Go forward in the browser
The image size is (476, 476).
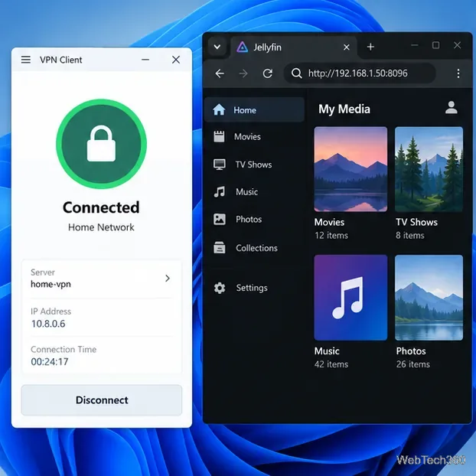(243, 73)
